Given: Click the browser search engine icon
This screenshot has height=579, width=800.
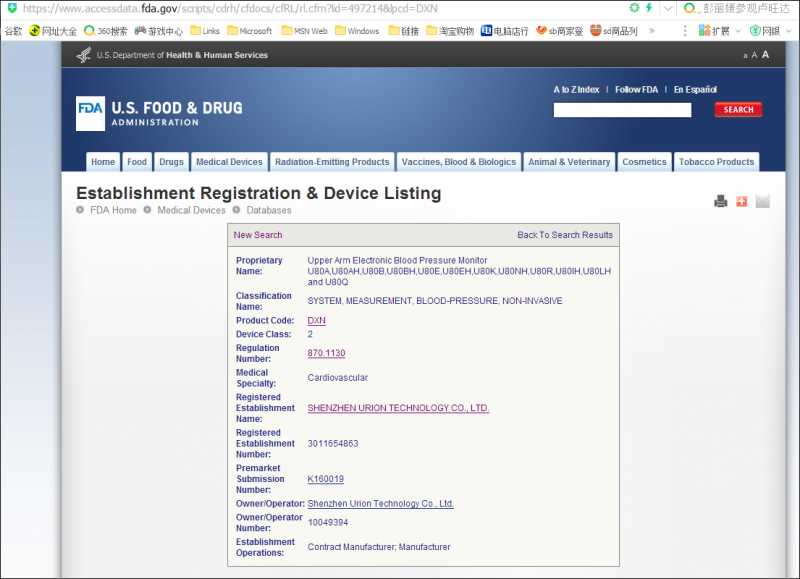Looking at the screenshot, I should pos(689,8).
